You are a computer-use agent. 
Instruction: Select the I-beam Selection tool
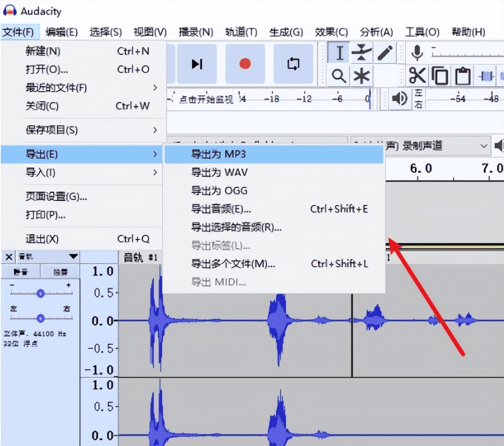339,53
